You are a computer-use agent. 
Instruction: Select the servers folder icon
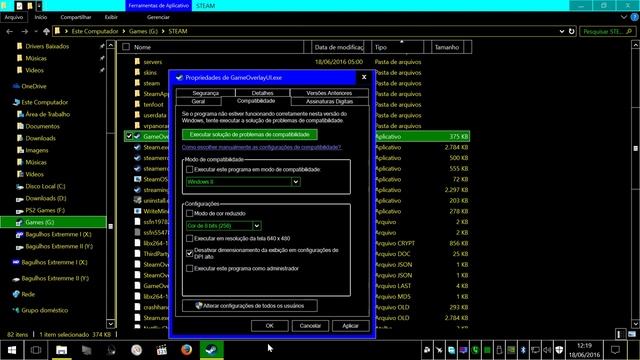(137, 62)
